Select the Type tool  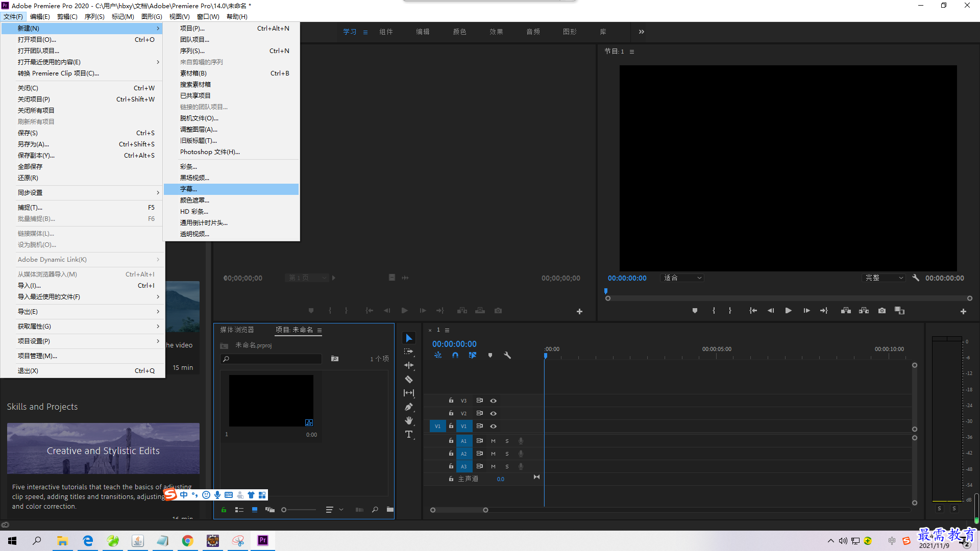tap(409, 434)
